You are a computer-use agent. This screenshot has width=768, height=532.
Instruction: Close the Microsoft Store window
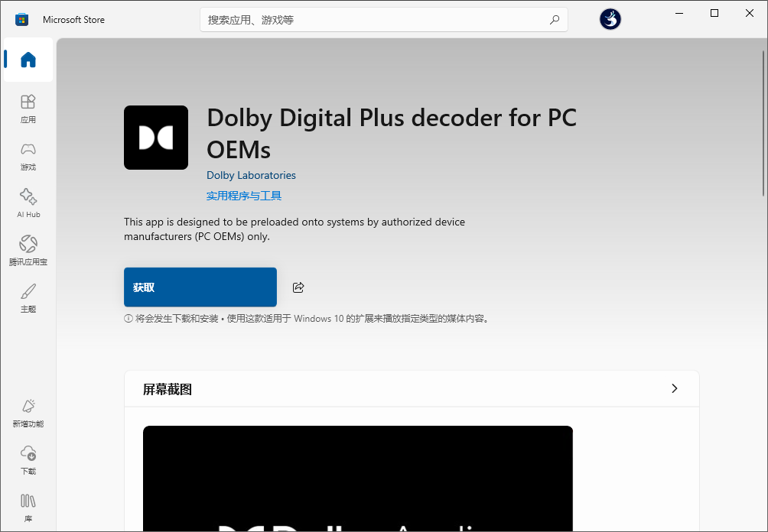(750, 13)
